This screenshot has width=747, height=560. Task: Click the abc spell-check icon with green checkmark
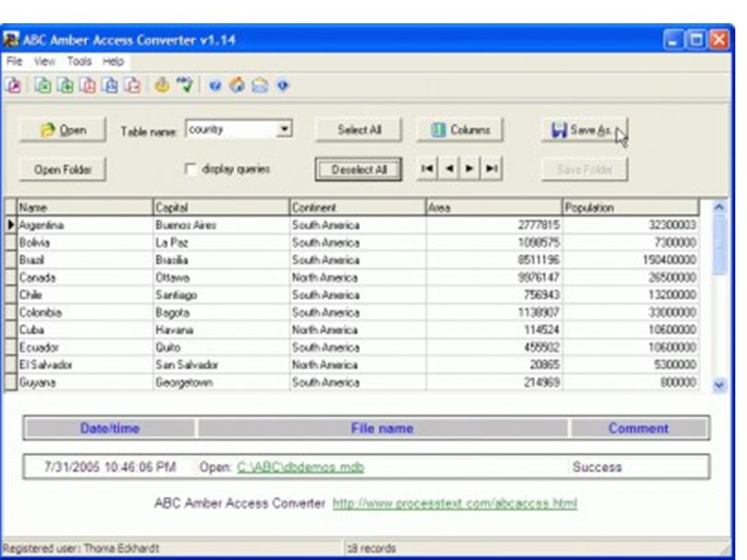pos(185,86)
